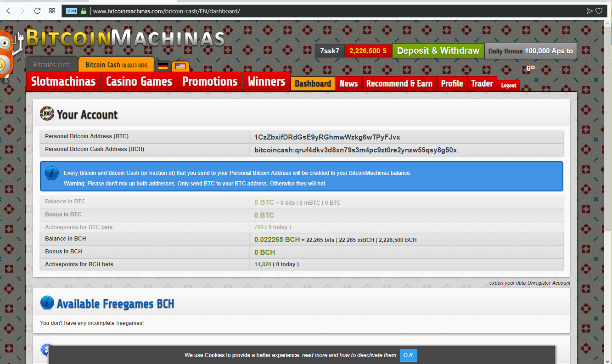Bookmark the page with the heart icon
Image resolution: width=612 pixels, height=364 pixels.
(599, 11)
